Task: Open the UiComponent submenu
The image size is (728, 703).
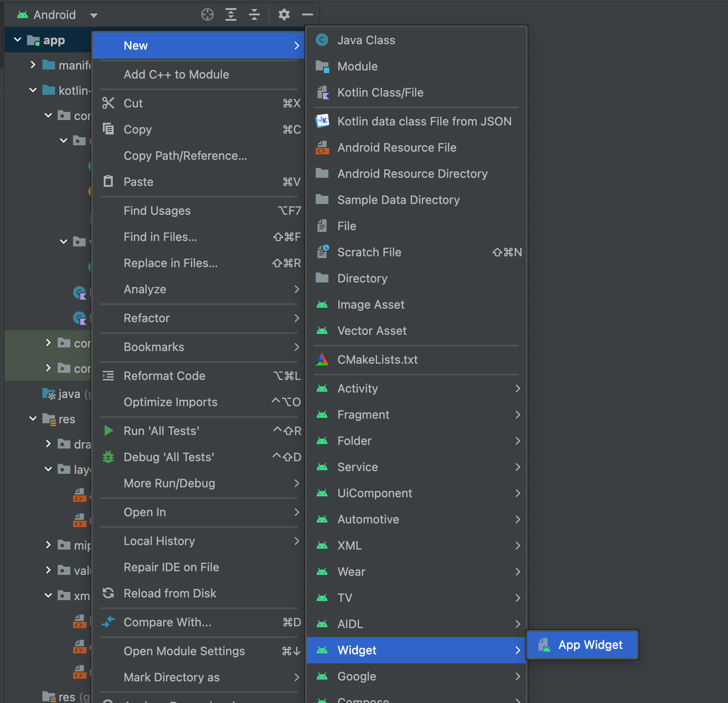Action: click(x=416, y=493)
